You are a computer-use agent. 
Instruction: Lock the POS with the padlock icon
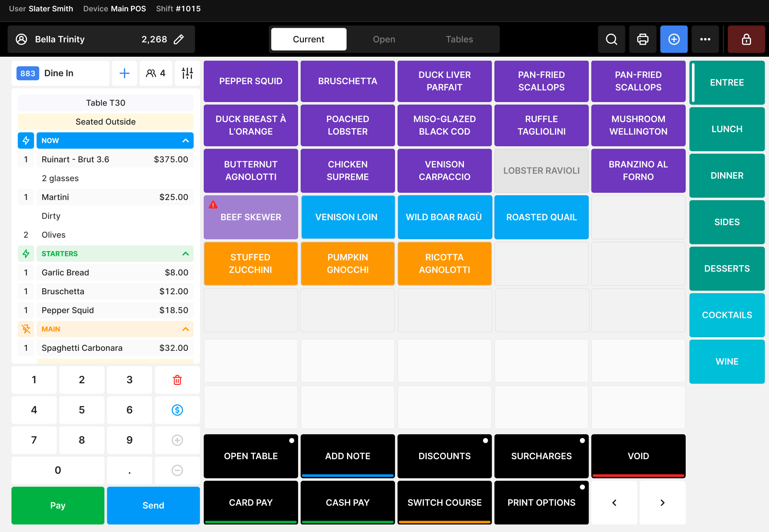[x=746, y=39]
